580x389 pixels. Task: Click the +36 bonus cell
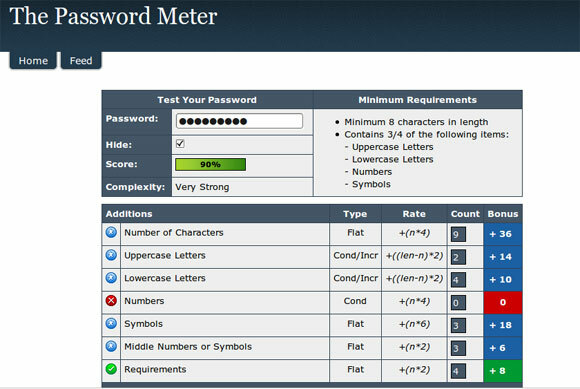[503, 234]
